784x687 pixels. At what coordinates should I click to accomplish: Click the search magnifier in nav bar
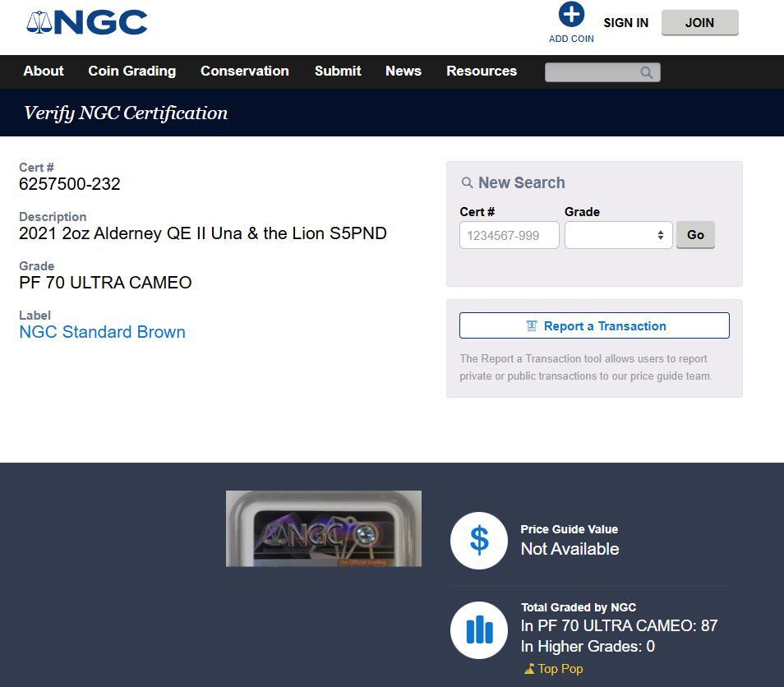click(647, 72)
